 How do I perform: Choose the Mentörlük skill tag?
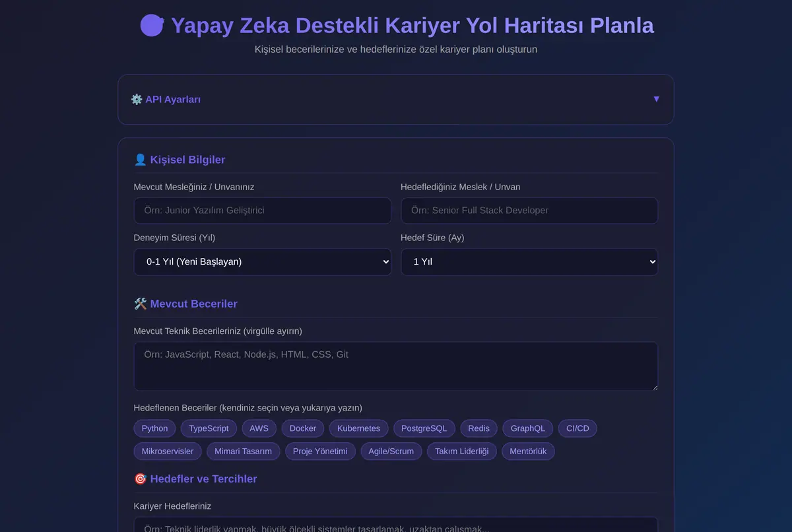click(529, 451)
